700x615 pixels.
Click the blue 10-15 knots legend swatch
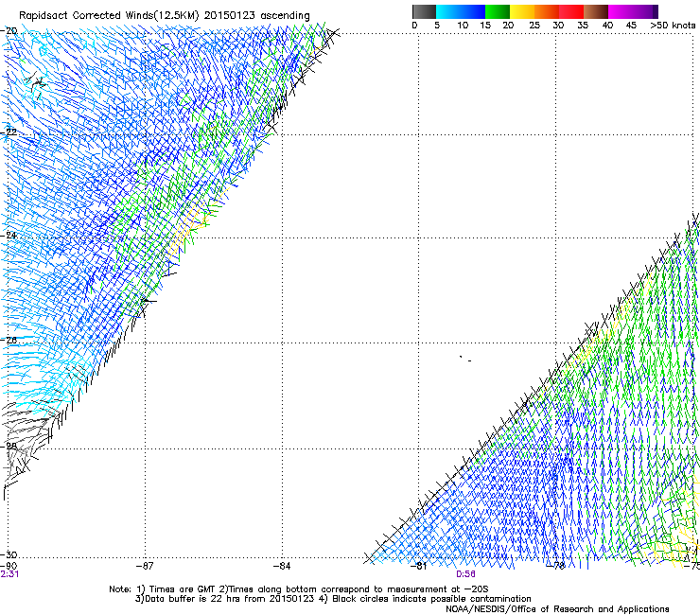473,11
